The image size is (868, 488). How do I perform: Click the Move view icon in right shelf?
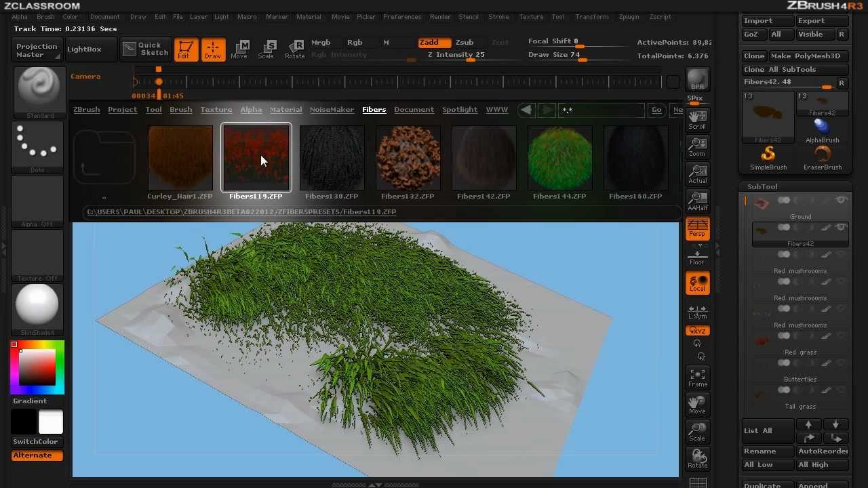tap(697, 405)
